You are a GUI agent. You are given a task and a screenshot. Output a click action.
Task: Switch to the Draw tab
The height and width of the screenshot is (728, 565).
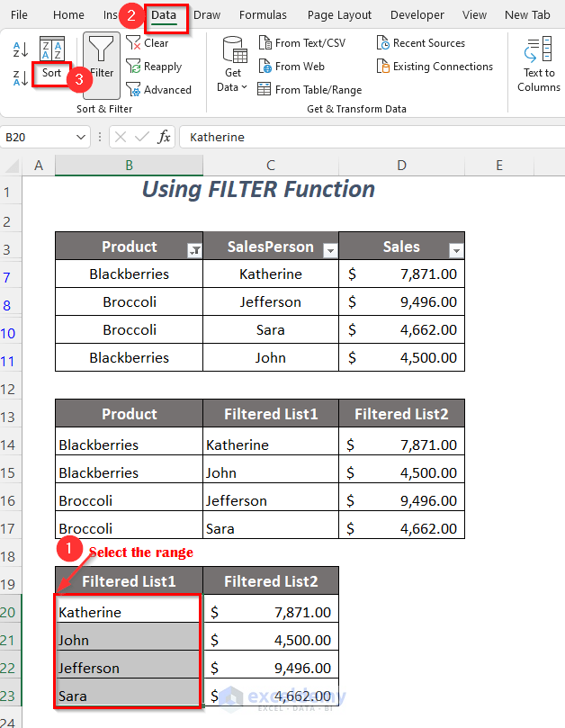[x=207, y=15]
